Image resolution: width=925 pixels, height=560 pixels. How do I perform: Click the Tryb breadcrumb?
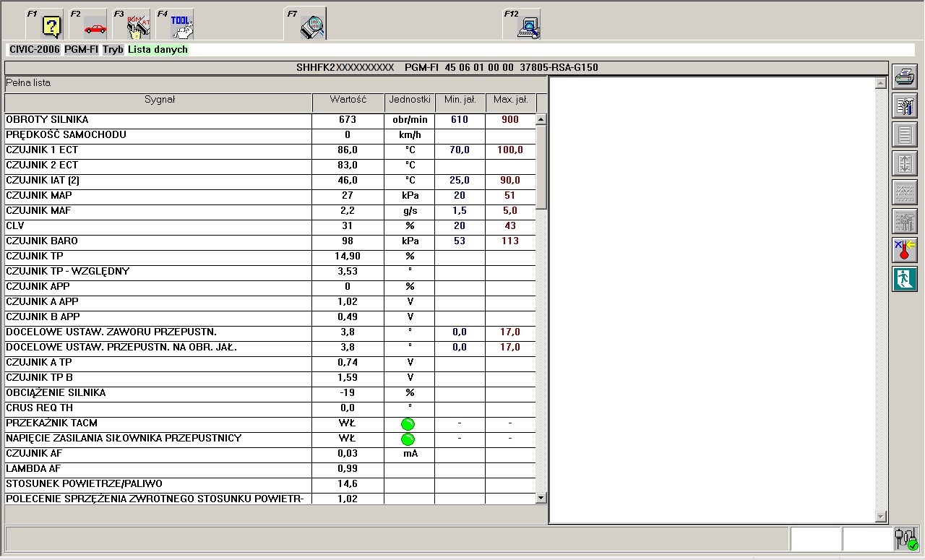tap(113, 50)
